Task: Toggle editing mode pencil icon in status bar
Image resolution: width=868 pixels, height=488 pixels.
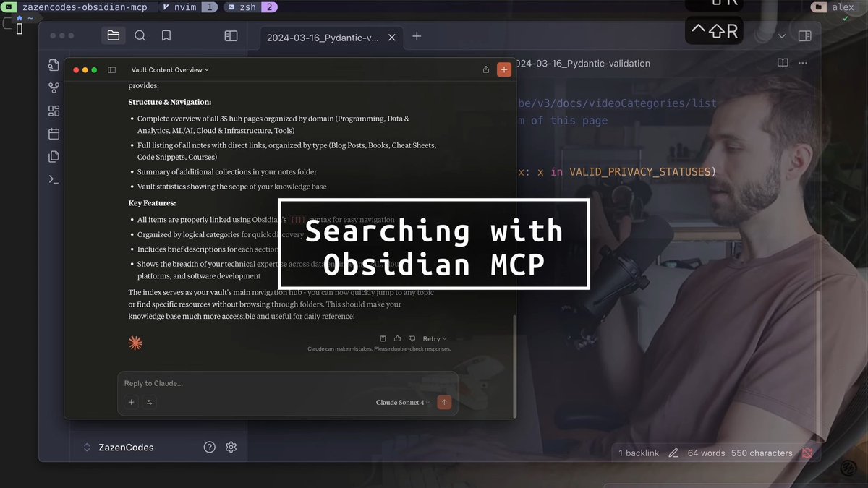Action: click(673, 453)
